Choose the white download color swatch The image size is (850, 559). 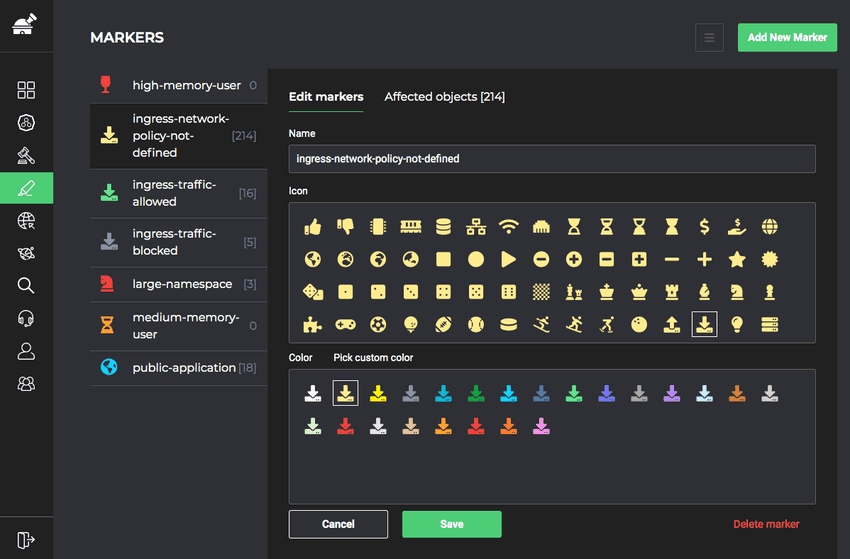coord(313,393)
